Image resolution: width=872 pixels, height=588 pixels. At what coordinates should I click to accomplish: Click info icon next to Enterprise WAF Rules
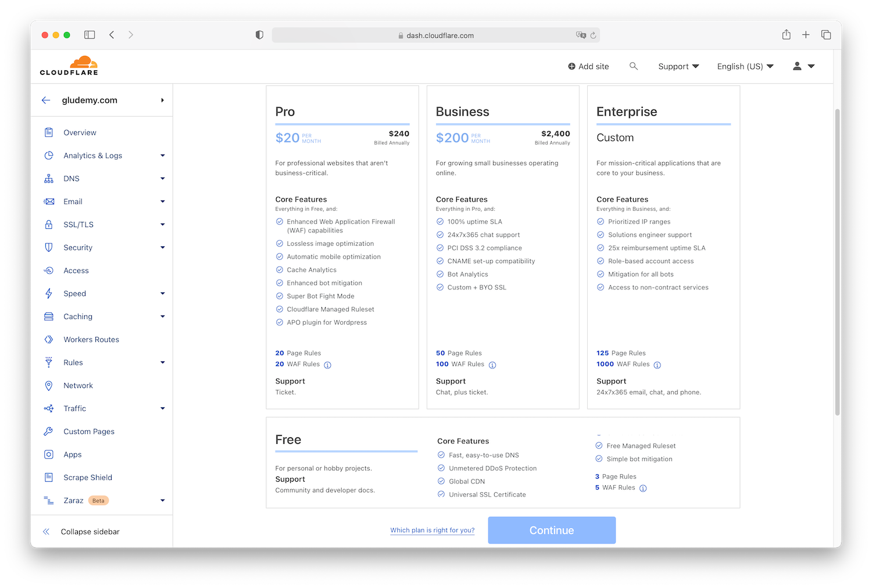[x=657, y=365]
